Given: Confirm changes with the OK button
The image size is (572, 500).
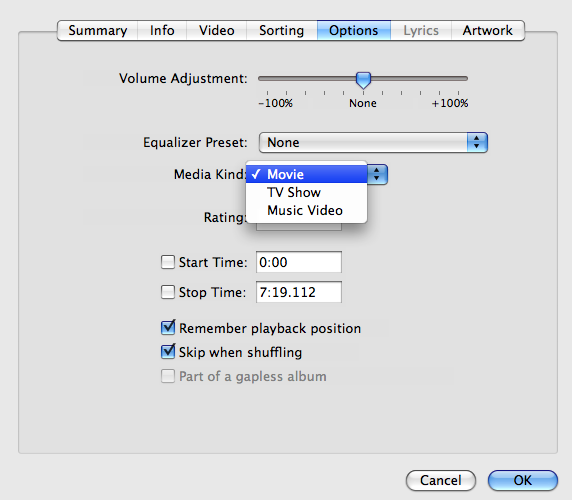Looking at the screenshot, I should (523, 480).
